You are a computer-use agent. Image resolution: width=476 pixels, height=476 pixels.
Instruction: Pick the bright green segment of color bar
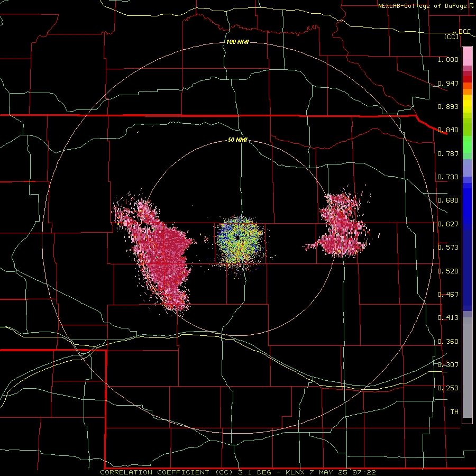(467, 144)
